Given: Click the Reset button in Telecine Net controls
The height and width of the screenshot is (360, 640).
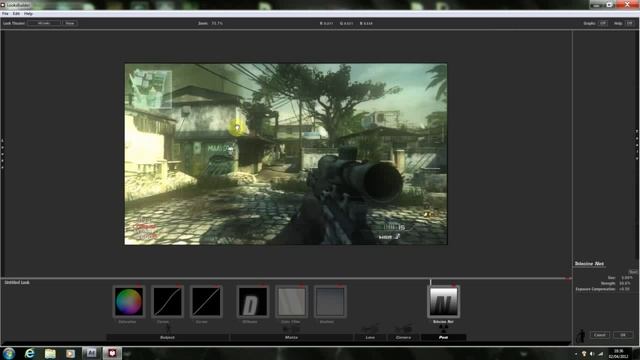Looking at the screenshot, I should [x=633, y=272].
